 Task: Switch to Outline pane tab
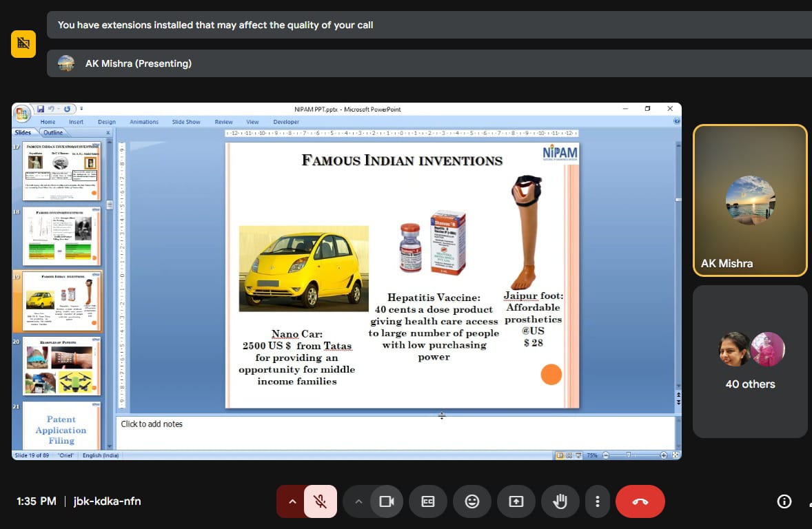[53, 132]
